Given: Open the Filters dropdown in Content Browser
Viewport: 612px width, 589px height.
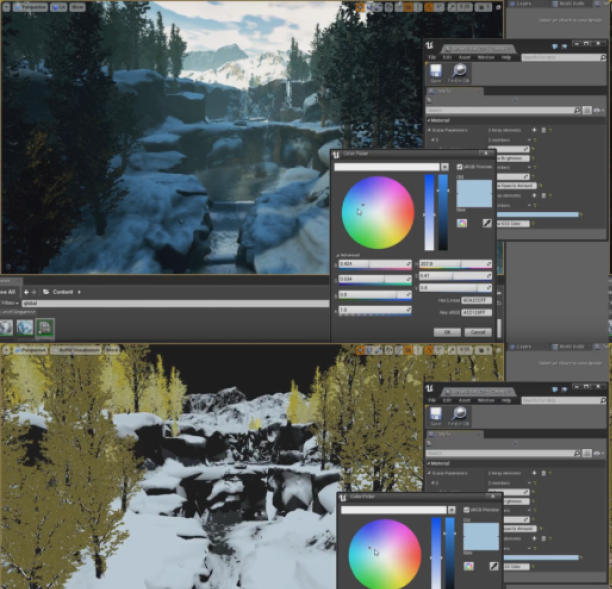Looking at the screenshot, I should 9,303.
